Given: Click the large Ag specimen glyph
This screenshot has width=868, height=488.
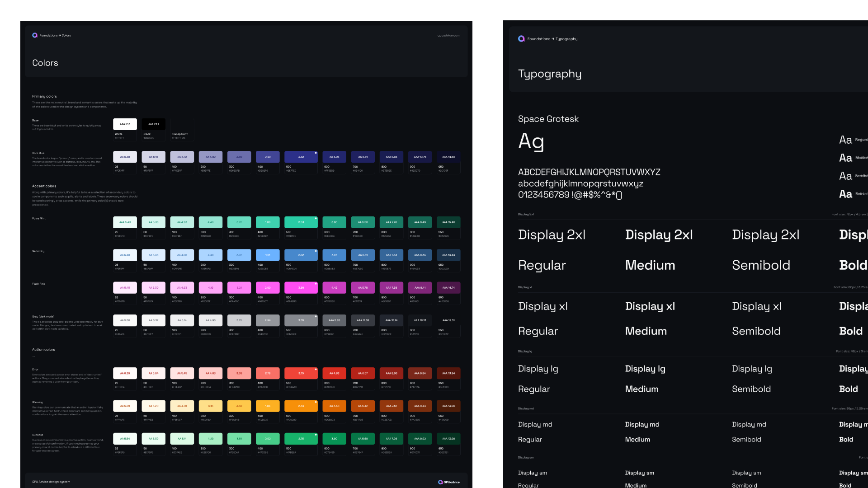Looking at the screenshot, I should [x=531, y=141].
